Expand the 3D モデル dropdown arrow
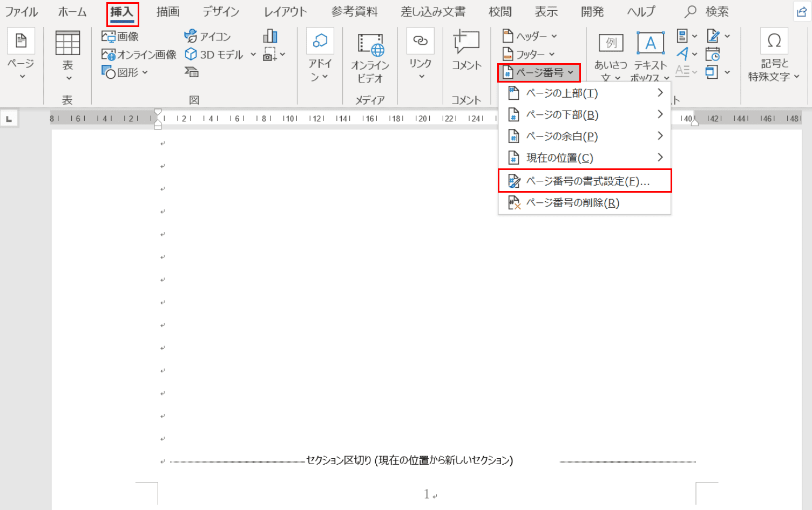This screenshot has width=812, height=510. click(253, 54)
